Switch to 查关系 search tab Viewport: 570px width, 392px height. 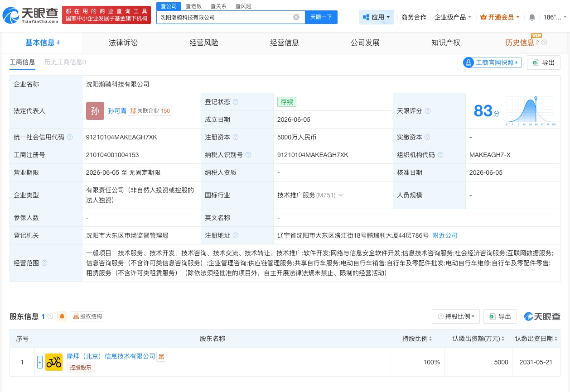click(218, 6)
